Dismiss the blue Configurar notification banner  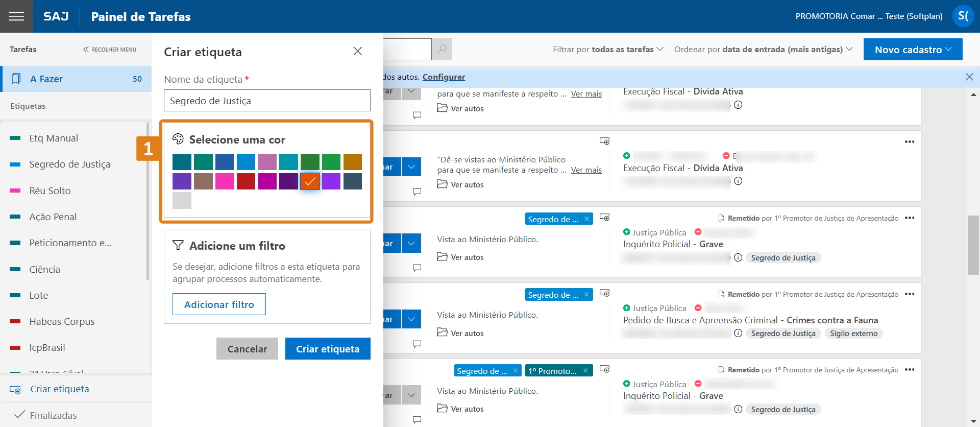coord(969,77)
